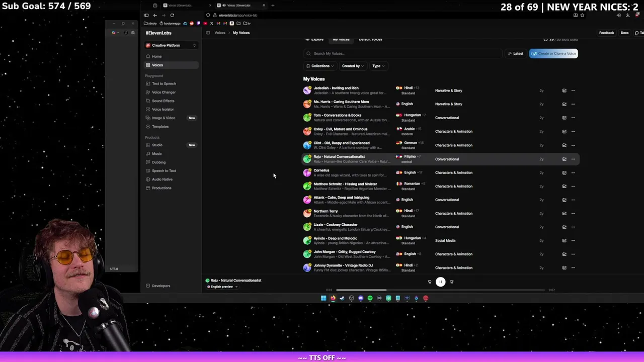644x362 pixels.
Task: Add Ms. Harris voice to collection icon
Action: pos(564,104)
